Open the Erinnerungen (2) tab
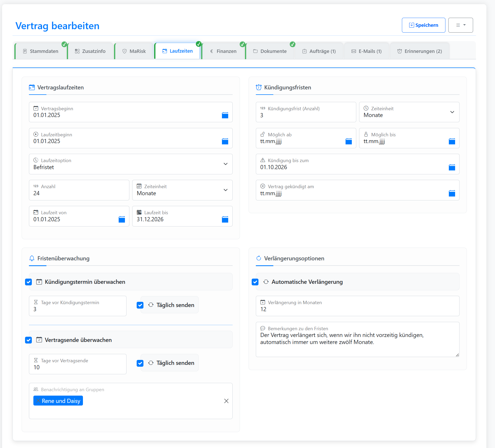 click(419, 51)
